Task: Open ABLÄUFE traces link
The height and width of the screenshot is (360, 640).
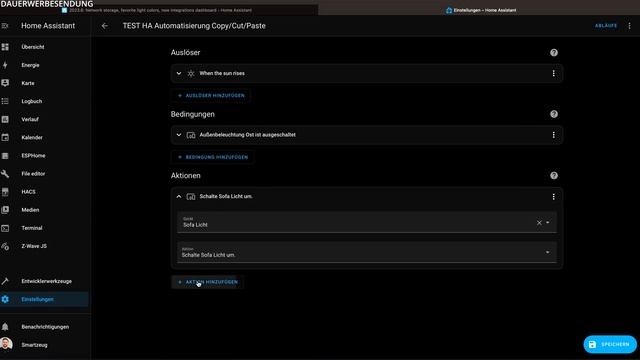Action: coord(606,26)
